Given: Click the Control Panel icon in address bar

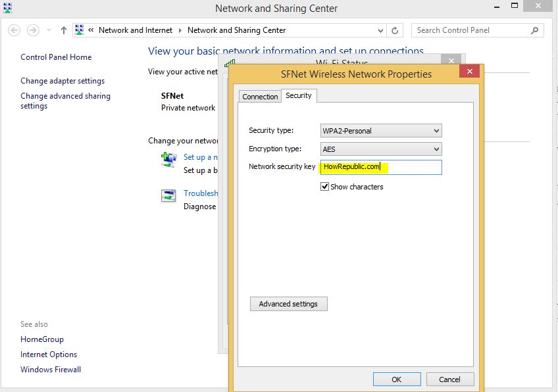Looking at the screenshot, I should point(80,30).
